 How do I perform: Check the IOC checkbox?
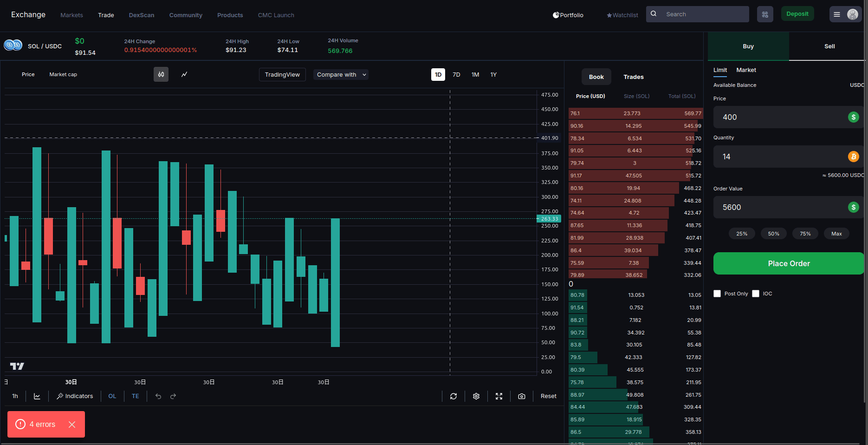pos(756,294)
